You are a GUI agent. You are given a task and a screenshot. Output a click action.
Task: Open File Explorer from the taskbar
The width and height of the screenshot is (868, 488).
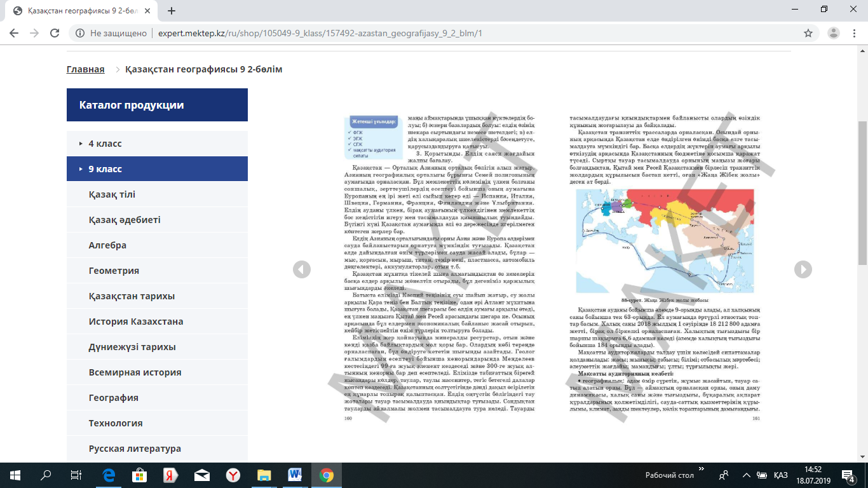pos(264,475)
